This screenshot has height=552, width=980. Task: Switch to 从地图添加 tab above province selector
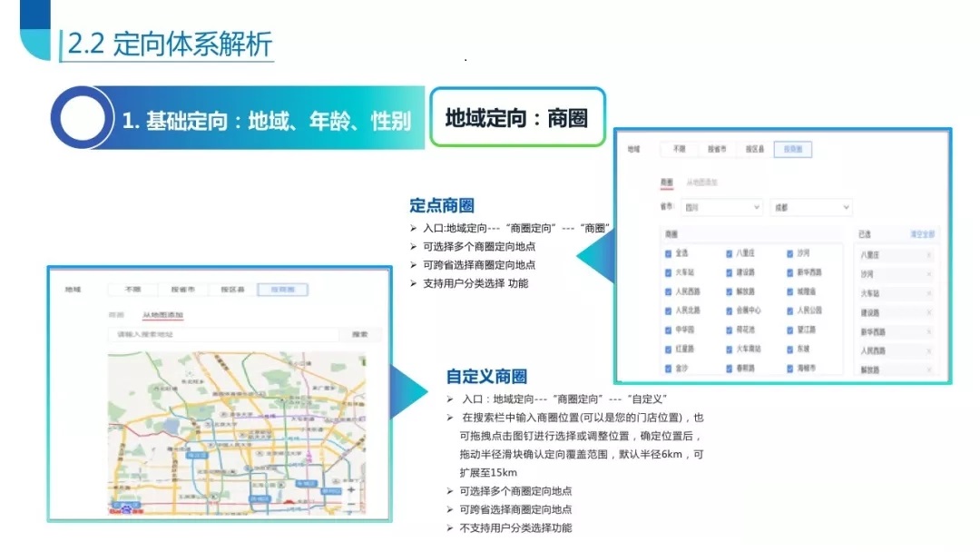702,182
